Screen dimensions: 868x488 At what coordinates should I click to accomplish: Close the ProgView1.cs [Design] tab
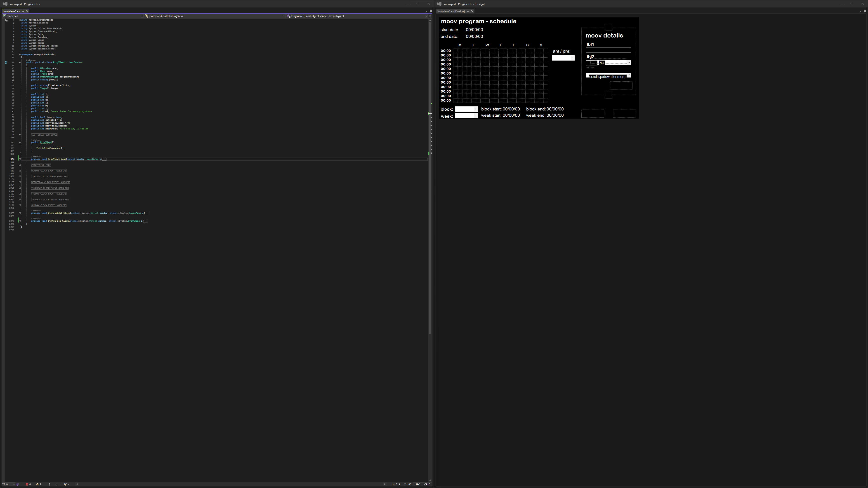(472, 11)
